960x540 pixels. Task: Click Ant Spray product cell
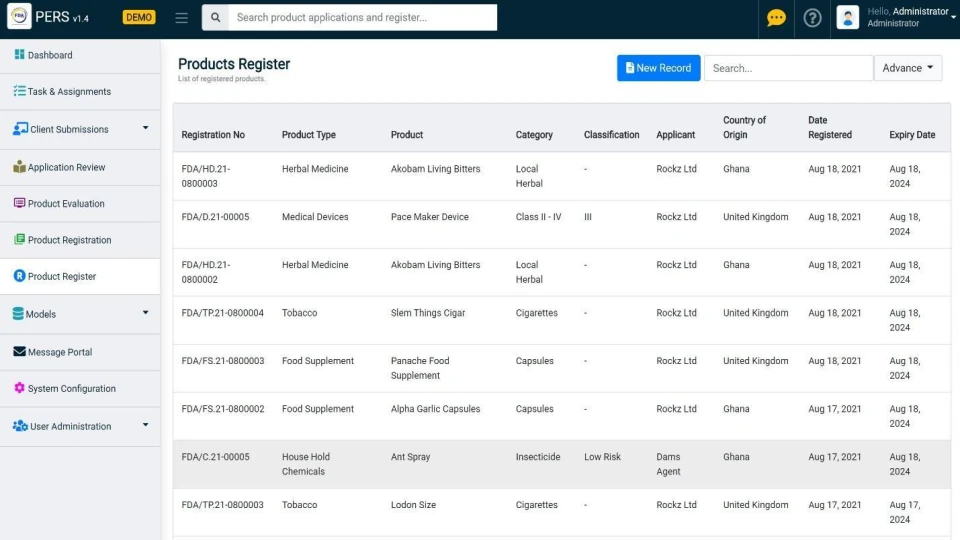410,457
